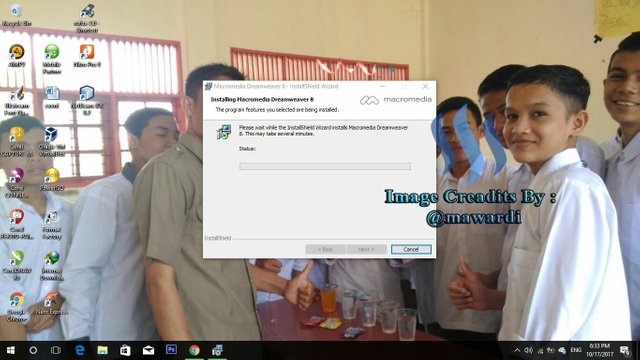The height and width of the screenshot is (360, 640).
Task: Select the PowerISO desktop shortcut
Action: coord(52,180)
